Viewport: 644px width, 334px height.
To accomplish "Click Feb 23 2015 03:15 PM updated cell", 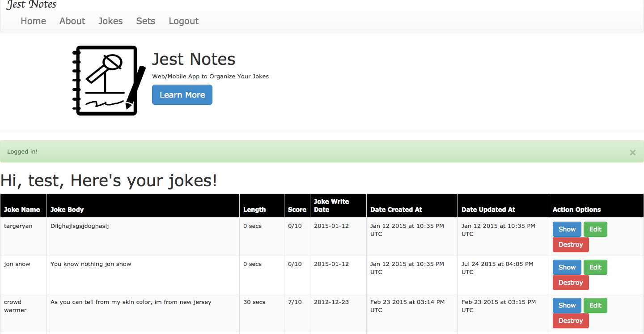I will point(503,313).
